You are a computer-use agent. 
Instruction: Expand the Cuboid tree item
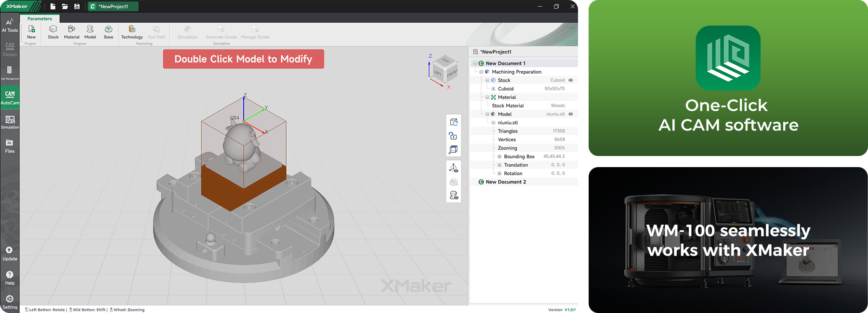[493, 89]
